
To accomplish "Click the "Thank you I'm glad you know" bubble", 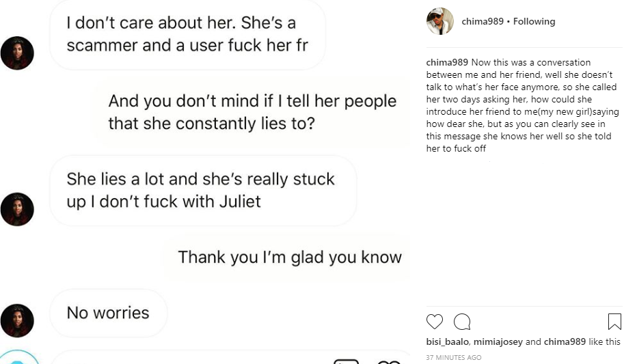I will pos(290,257).
